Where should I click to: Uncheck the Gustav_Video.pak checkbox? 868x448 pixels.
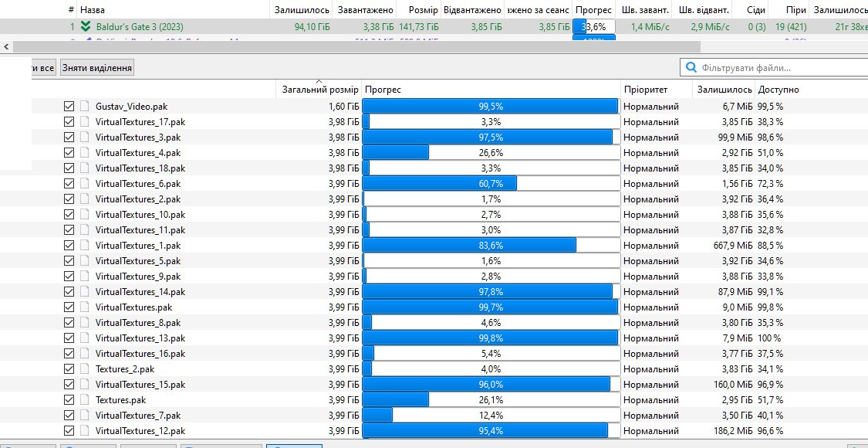pyautogui.click(x=69, y=107)
